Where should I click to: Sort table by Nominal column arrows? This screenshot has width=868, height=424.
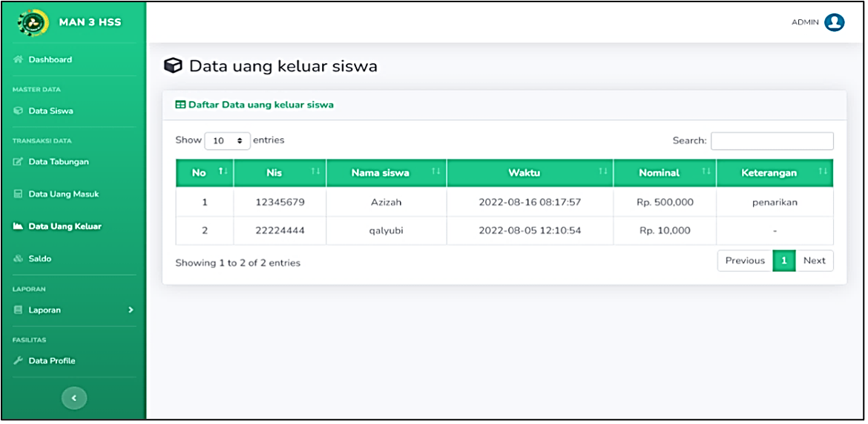(x=706, y=172)
